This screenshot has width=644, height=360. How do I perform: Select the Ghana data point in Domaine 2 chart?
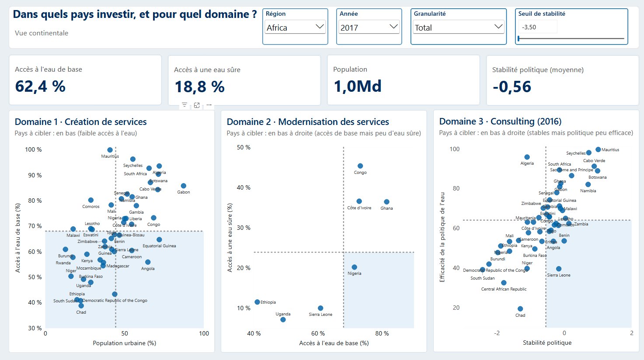click(x=386, y=202)
